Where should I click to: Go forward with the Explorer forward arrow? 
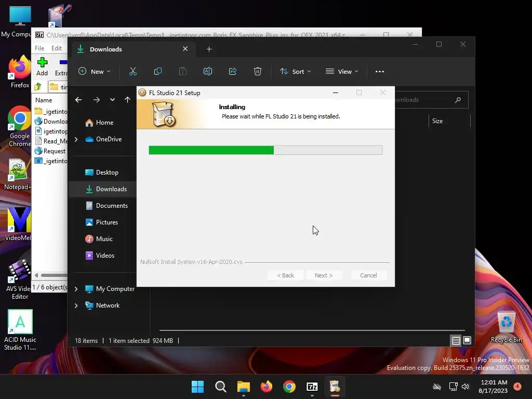[x=96, y=100]
